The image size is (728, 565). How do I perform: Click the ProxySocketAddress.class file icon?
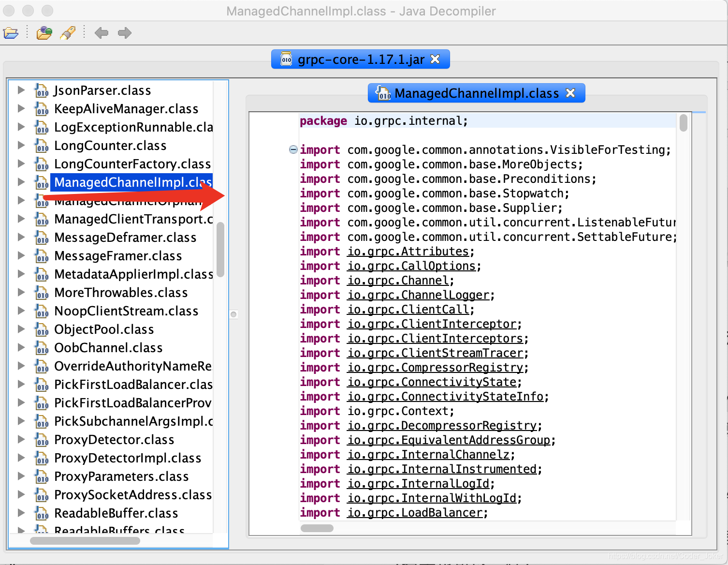pos(42,495)
